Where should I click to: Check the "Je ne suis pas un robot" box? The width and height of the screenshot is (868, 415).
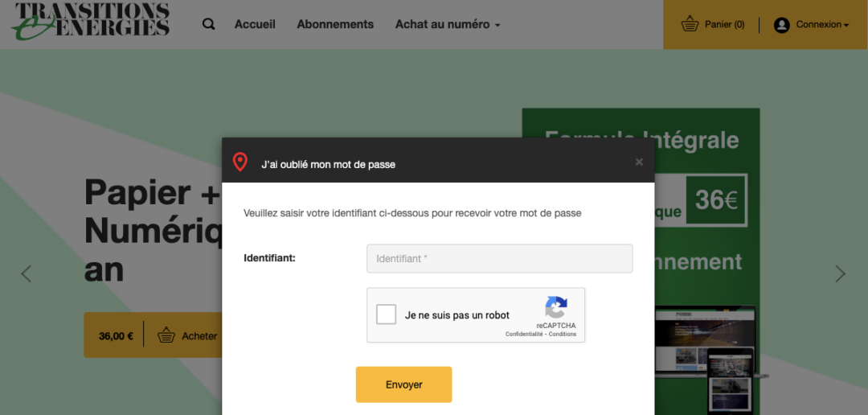pos(387,314)
